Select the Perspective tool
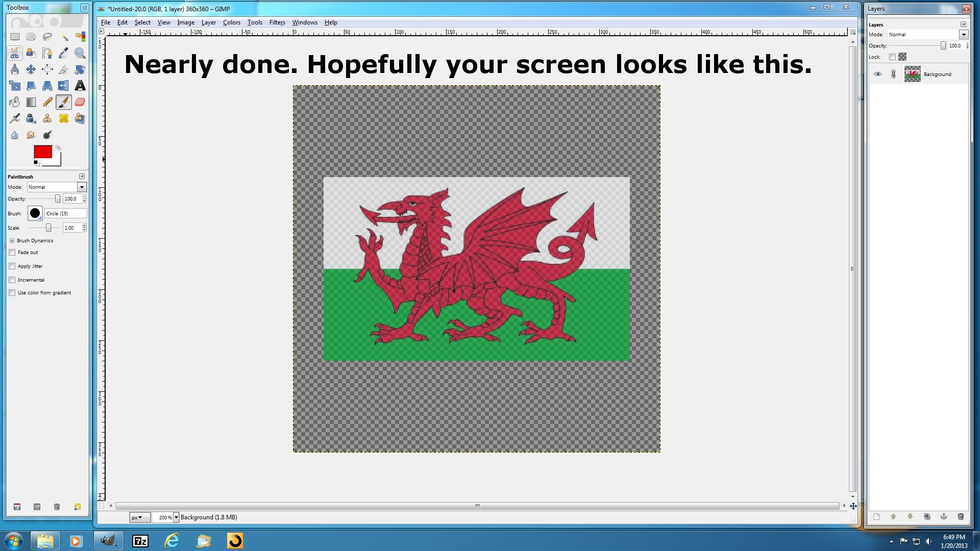The width and height of the screenshot is (980, 551). 47,86
